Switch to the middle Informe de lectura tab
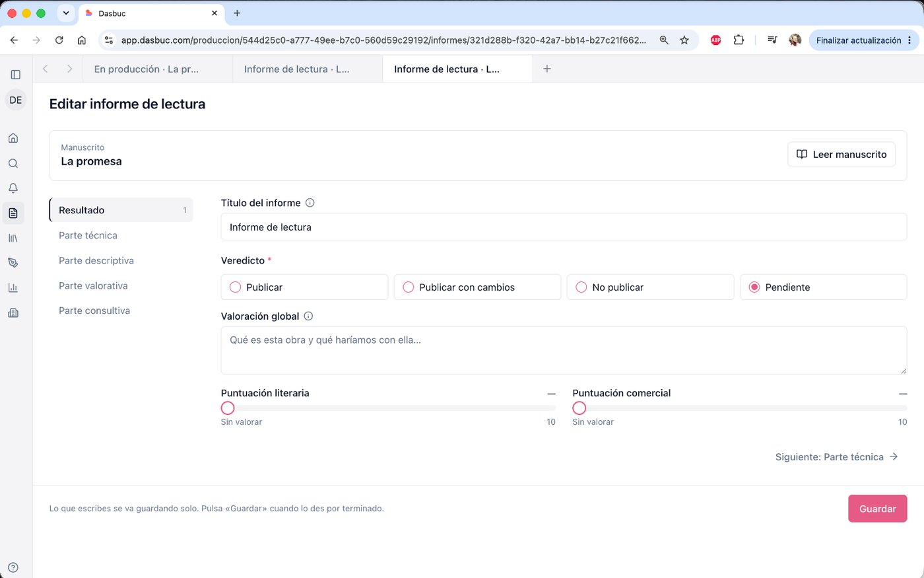The image size is (924, 578). point(308,69)
